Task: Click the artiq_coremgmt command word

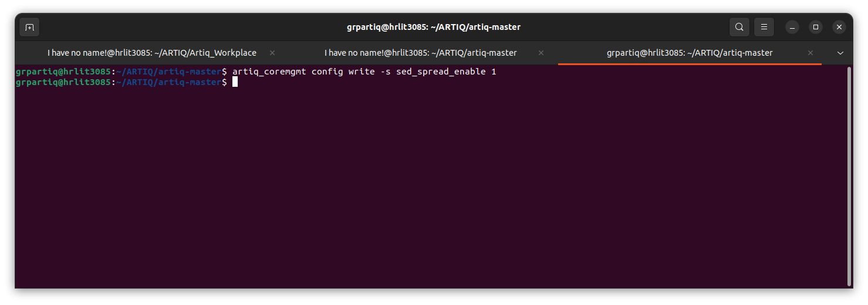Action: (269, 72)
